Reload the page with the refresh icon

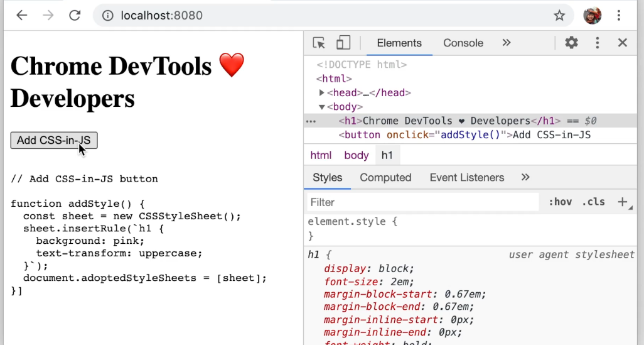tap(75, 15)
